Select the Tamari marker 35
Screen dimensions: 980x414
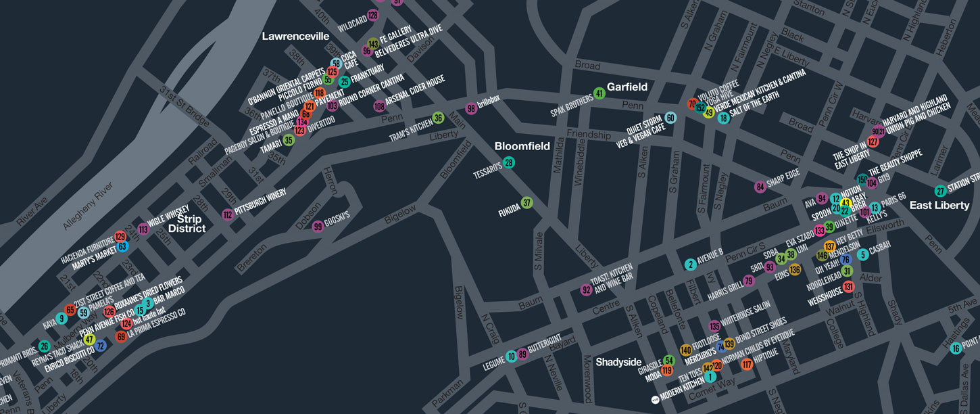point(289,141)
